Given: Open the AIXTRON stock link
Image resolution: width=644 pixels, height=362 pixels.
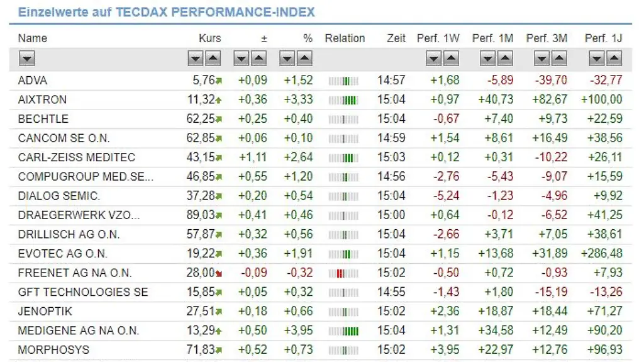Looking at the screenshot, I should coord(42,99).
